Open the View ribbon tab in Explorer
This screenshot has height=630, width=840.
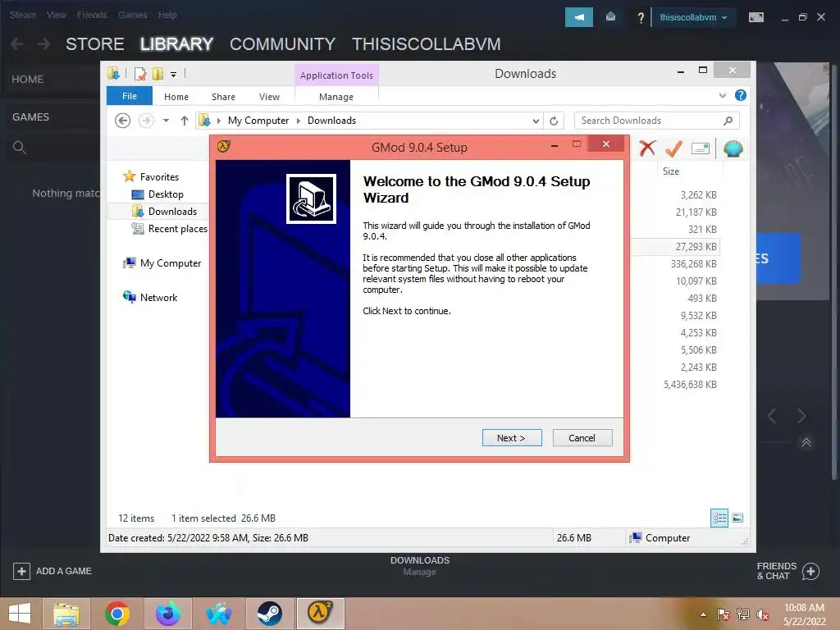[x=269, y=97]
